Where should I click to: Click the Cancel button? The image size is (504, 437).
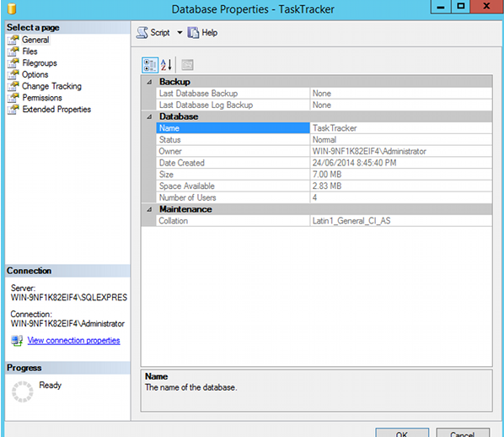click(463, 433)
